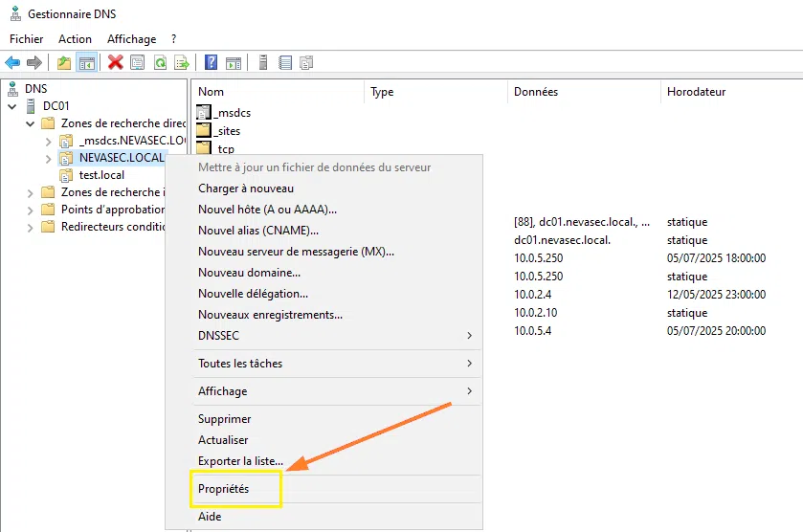The height and width of the screenshot is (532, 803).
Task: Click the Up one level folder icon
Action: (64, 63)
